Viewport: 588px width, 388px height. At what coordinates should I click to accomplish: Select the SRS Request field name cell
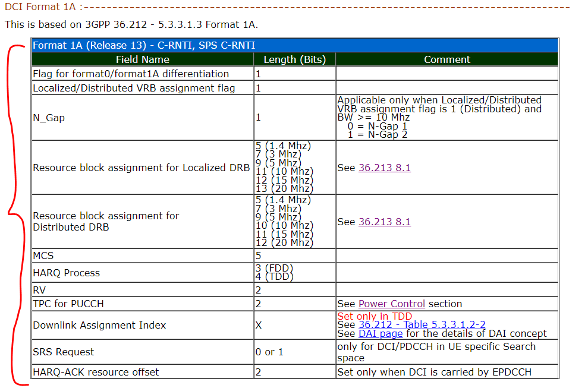pyautogui.click(x=64, y=352)
